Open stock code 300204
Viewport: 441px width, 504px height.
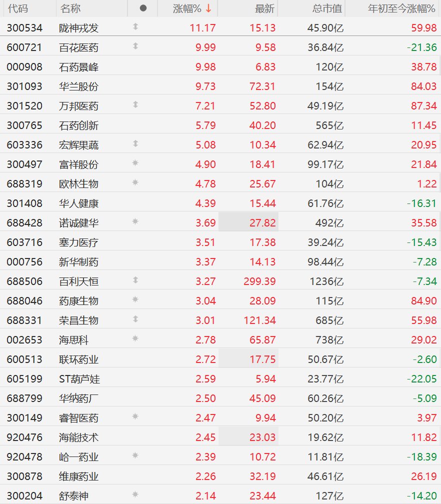click(x=24, y=496)
